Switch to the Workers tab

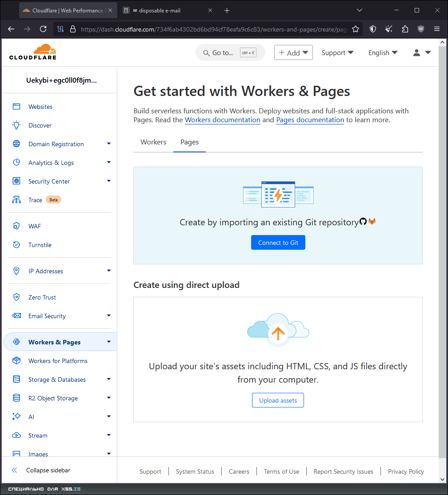click(x=153, y=142)
